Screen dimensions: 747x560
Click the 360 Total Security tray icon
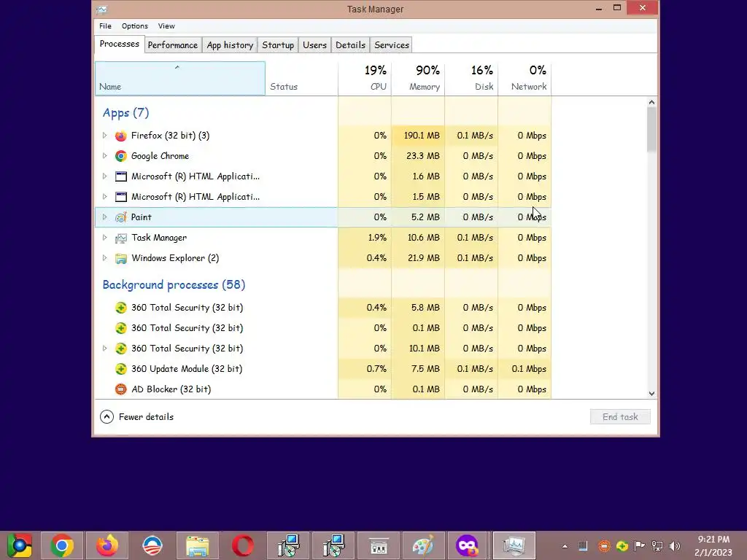622,546
